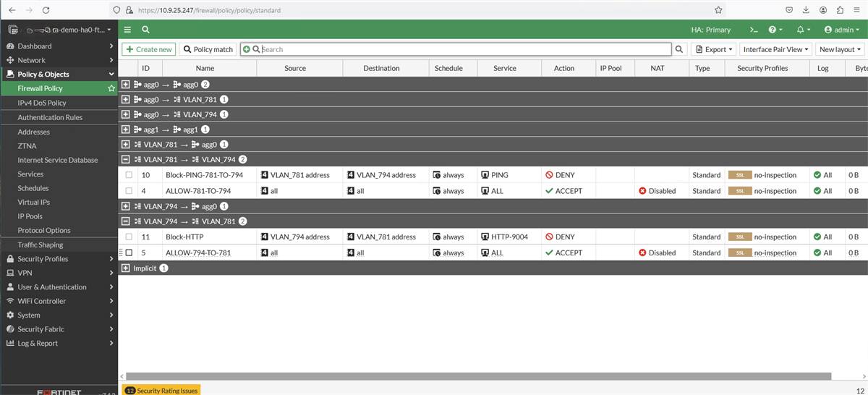Open the New layout dropdown
Screen dimensions: 868x395
pos(841,49)
